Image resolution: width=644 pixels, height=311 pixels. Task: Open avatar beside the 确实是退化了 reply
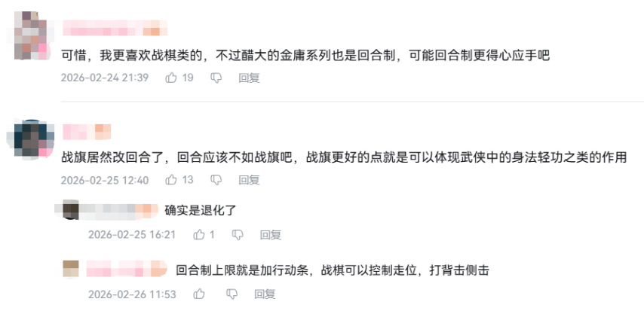point(71,210)
